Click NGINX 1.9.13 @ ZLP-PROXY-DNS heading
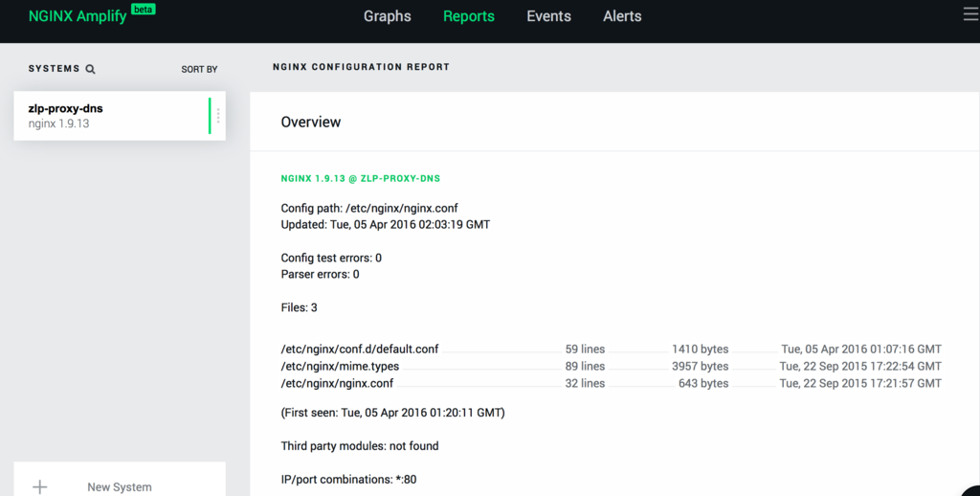 (x=361, y=178)
